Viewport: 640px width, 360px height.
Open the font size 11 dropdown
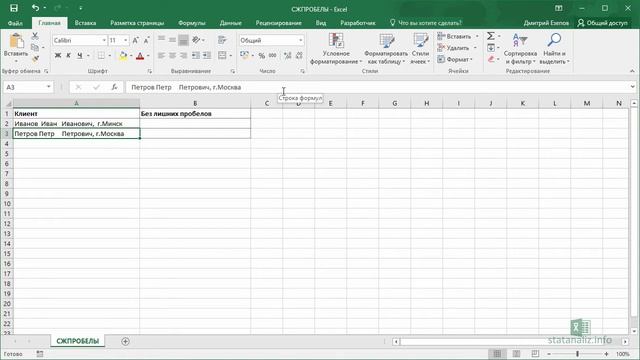click(x=125, y=40)
